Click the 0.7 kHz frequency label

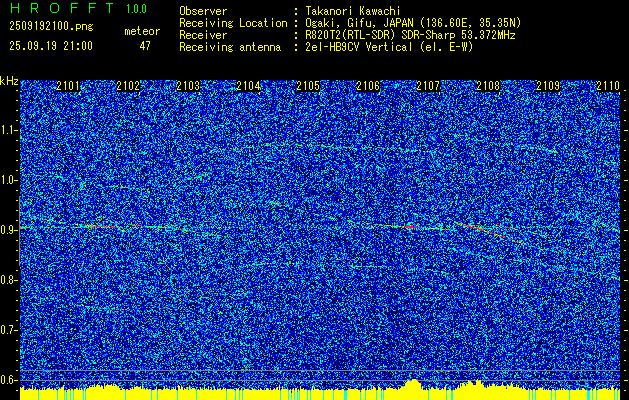click(8, 330)
